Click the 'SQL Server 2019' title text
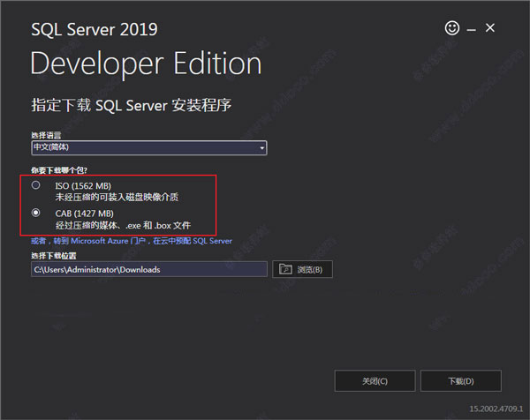 coord(95,29)
